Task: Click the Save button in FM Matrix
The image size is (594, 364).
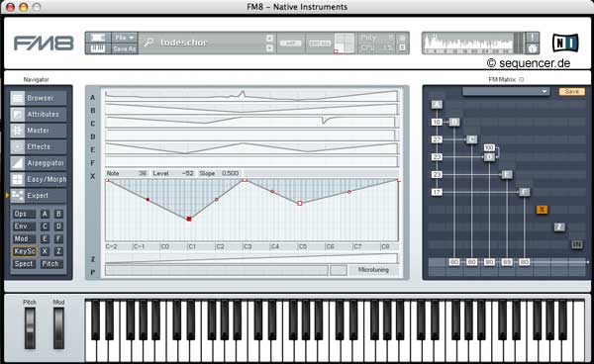Action: coord(571,91)
